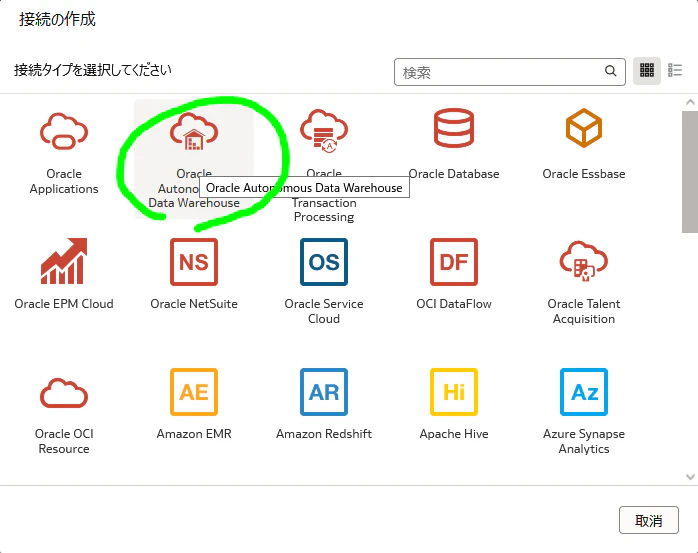Click the magnifier search icon

611,71
